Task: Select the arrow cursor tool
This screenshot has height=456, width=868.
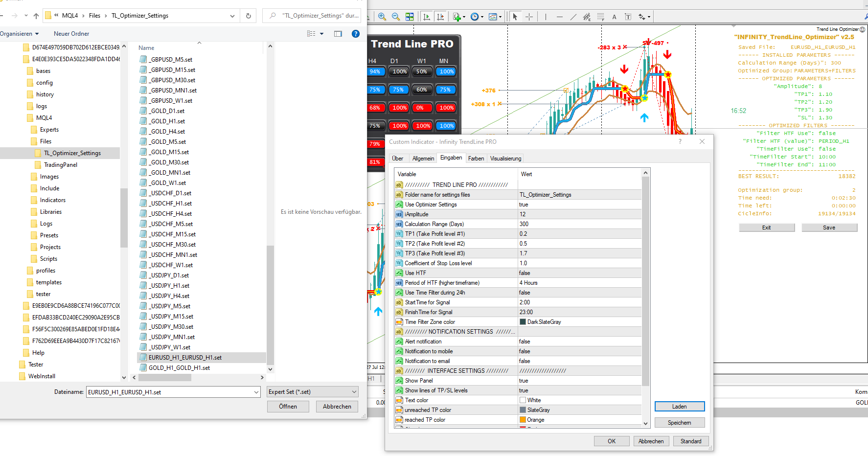Action: [x=515, y=17]
